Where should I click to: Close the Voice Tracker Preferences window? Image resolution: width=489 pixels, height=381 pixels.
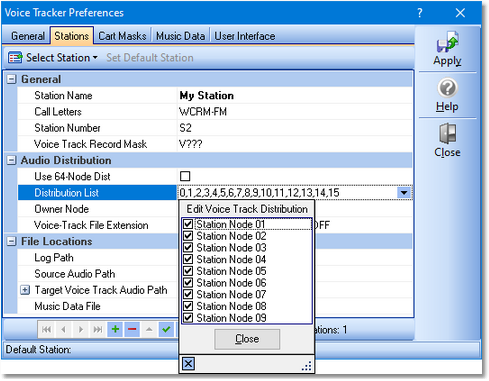[460, 13]
